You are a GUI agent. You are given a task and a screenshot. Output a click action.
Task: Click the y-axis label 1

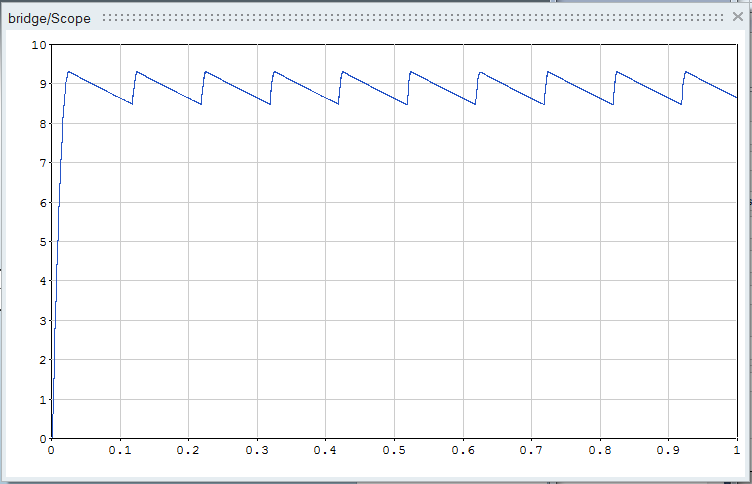43,399
